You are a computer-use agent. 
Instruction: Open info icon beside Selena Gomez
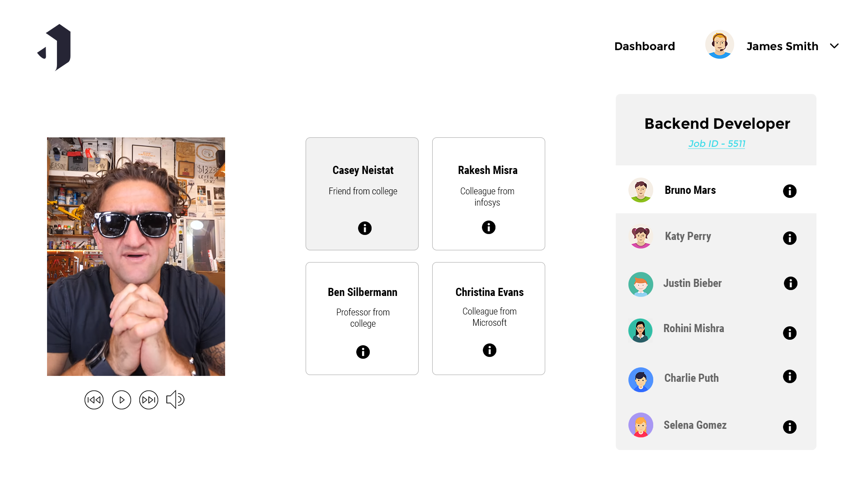pyautogui.click(x=790, y=427)
